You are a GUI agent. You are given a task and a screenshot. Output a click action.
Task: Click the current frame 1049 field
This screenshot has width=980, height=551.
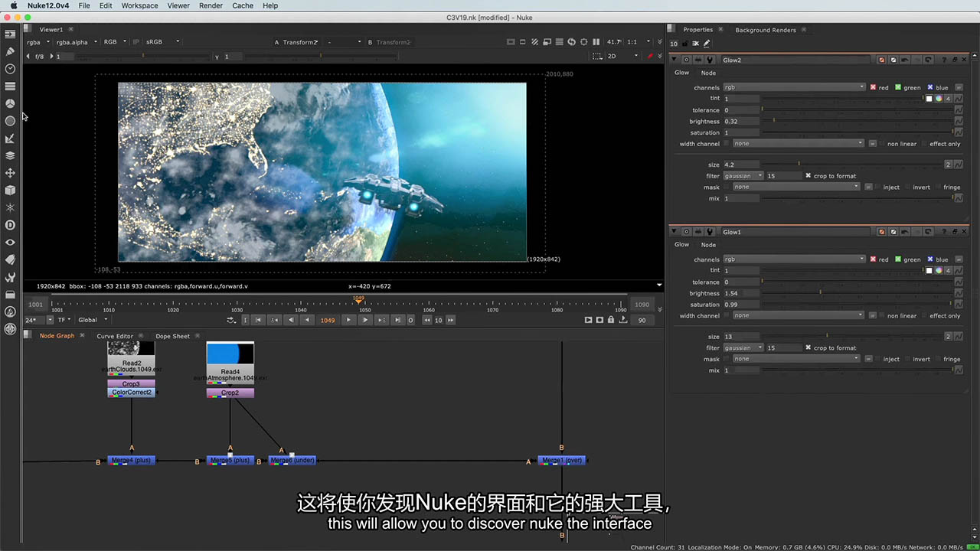pos(328,320)
